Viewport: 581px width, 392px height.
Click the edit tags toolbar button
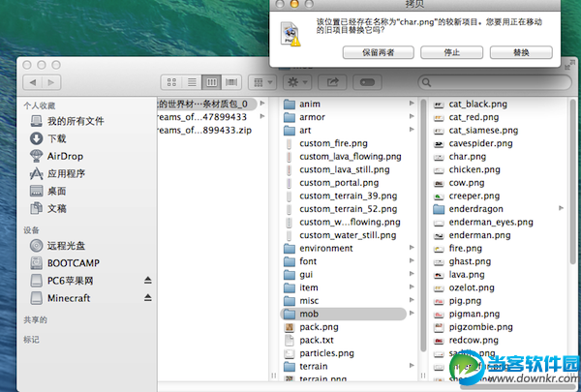(367, 82)
